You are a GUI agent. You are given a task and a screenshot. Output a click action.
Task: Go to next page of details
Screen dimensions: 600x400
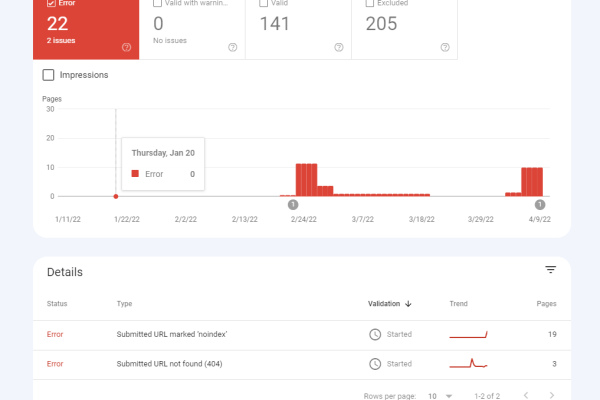click(x=551, y=395)
